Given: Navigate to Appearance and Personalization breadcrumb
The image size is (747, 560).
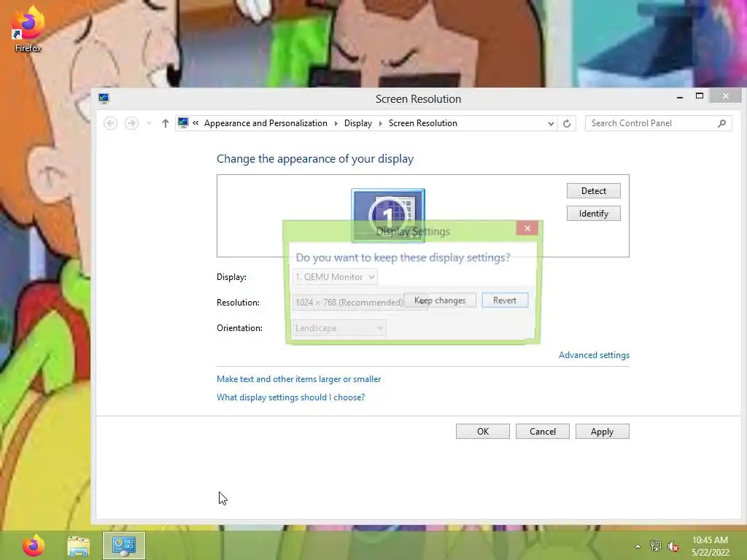Looking at the screenshot, I should pos(266,123).
